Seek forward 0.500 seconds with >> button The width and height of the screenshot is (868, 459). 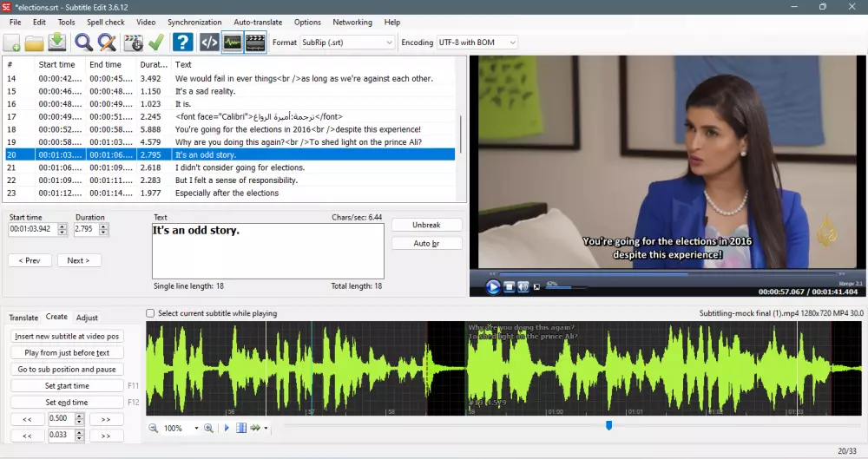tap(106, 419)
